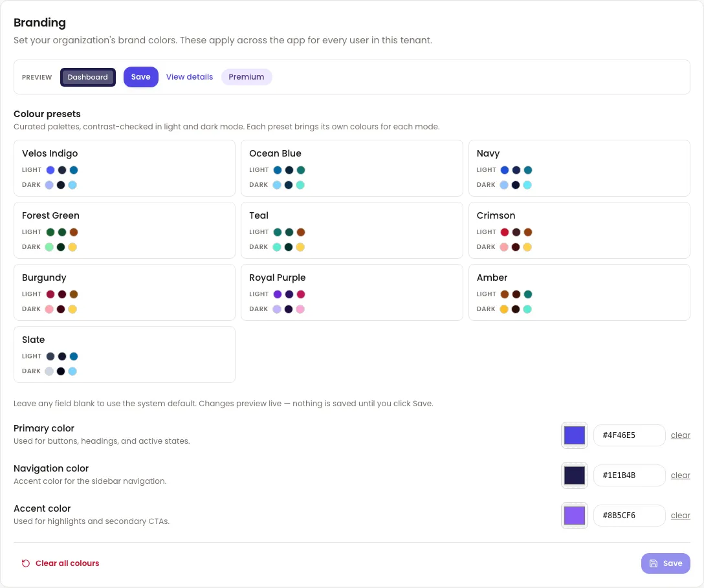Click the Accent color label
This screenshot has width=704, height=588.
(42, 508)
